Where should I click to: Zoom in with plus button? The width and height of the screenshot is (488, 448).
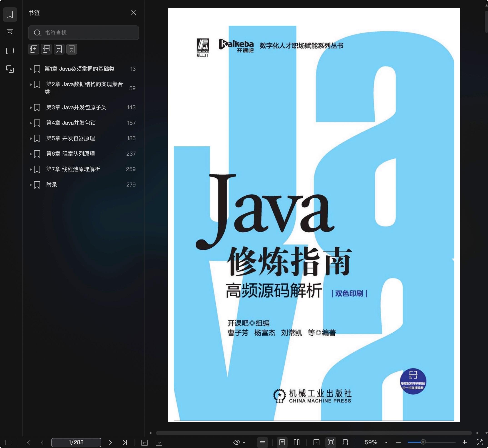tap(465, 442)
